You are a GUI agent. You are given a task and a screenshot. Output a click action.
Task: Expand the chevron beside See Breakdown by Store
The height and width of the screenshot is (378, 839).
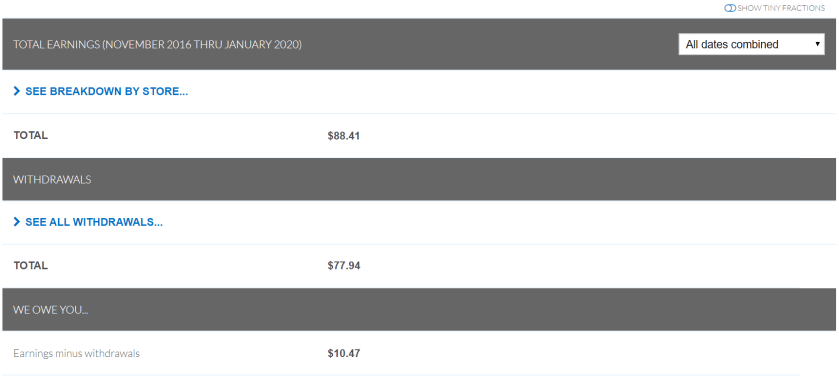coord(17,92)
